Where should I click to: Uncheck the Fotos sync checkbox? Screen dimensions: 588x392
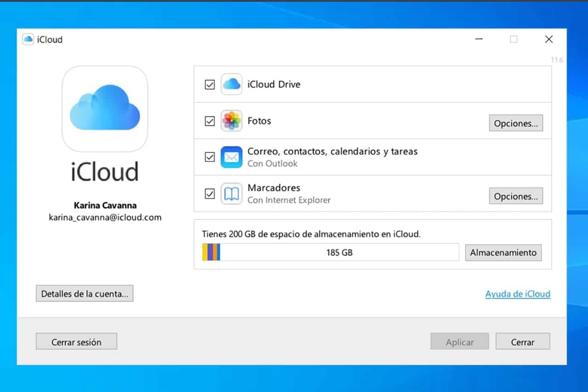tap(209, 121)
